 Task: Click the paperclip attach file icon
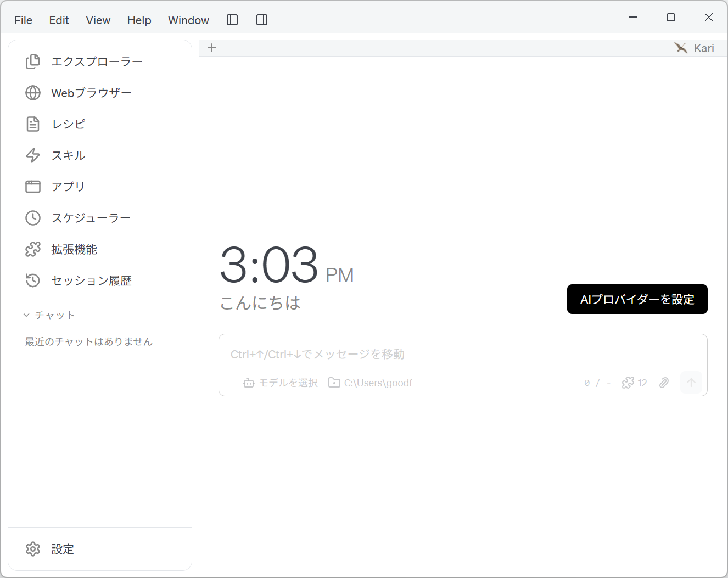[x=664, y=383]
